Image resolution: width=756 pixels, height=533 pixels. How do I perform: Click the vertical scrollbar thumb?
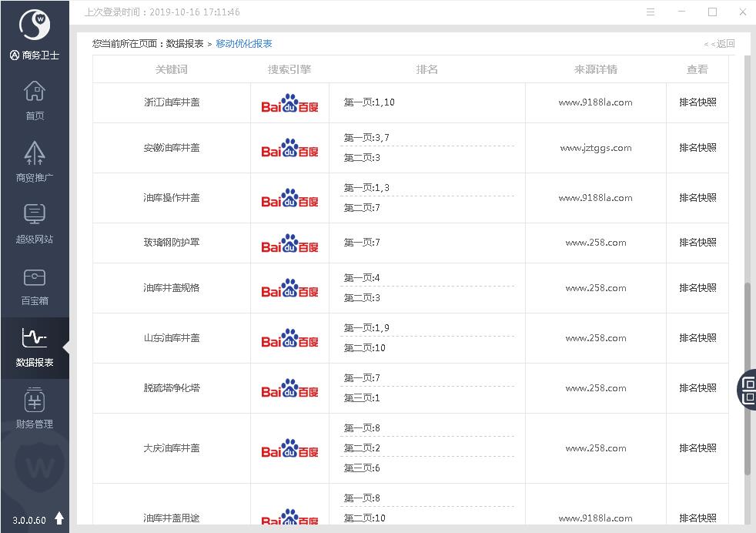coord(747,377)
